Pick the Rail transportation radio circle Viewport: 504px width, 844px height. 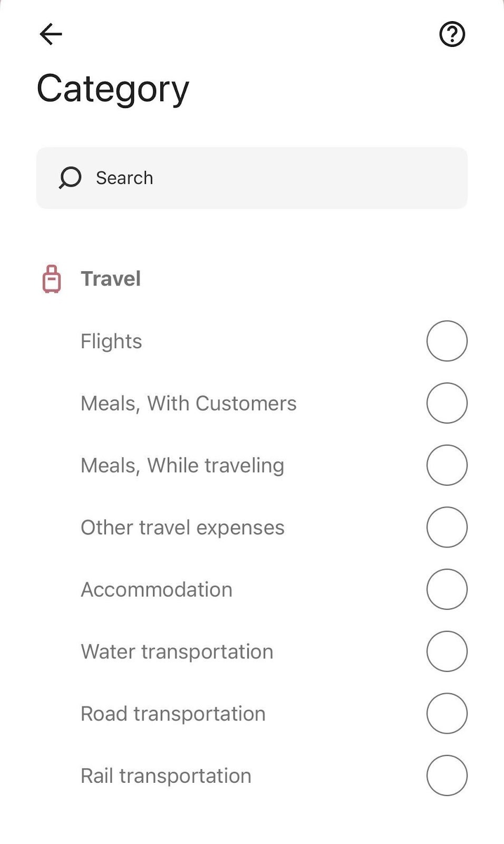click(447, 775)
